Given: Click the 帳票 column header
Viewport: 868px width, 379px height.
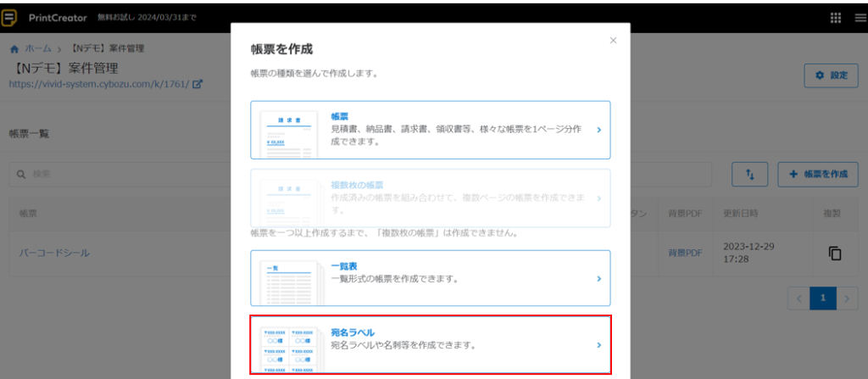Looking at the screenshot, I should tap(28, 214).
